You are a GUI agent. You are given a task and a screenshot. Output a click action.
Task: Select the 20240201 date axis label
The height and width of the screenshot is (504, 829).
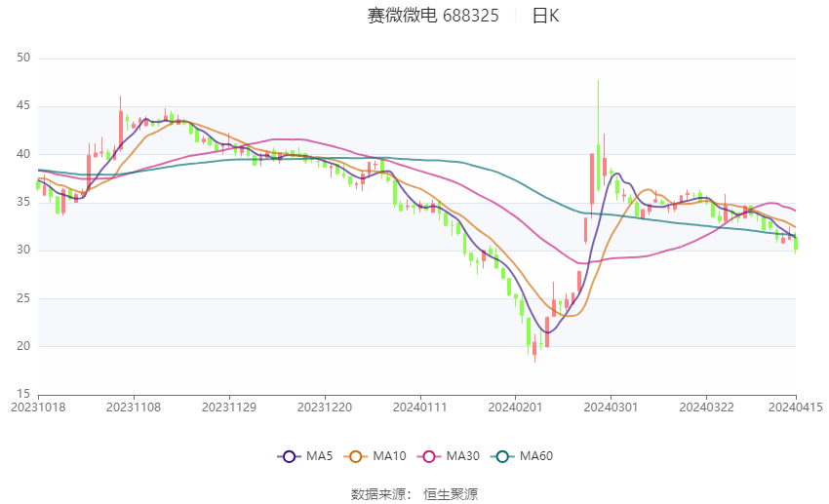(515, 407)
